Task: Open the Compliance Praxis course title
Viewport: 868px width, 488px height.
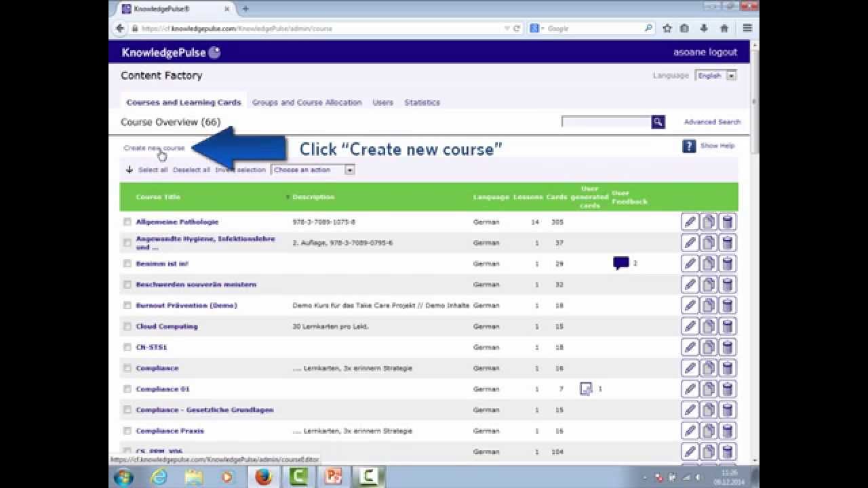Action: pos(170,431)
